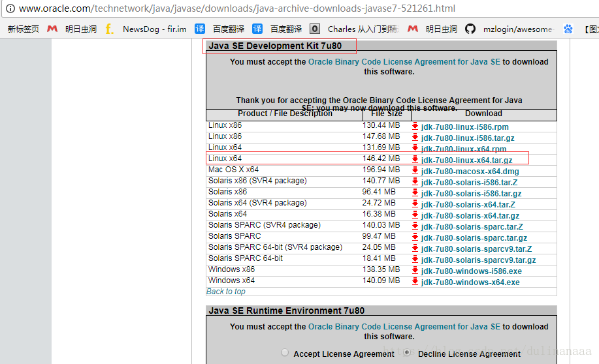Viewport: 599px width, 364px height.
Task: Open Oracle Binary Code License link in JRE section
Action: [x=404, y=327]
